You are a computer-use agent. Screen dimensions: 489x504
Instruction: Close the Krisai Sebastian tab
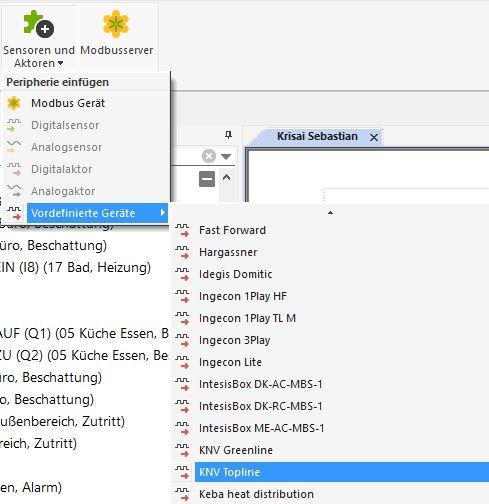tap(374, 137)
